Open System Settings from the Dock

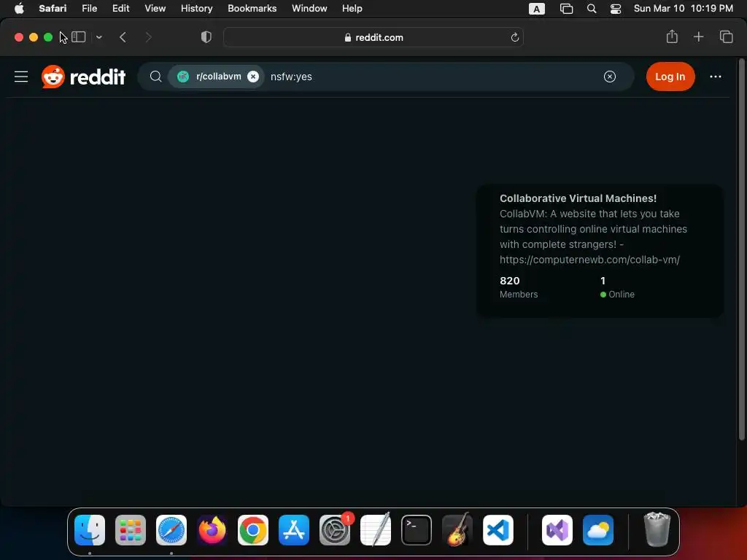tap(335, 530)
